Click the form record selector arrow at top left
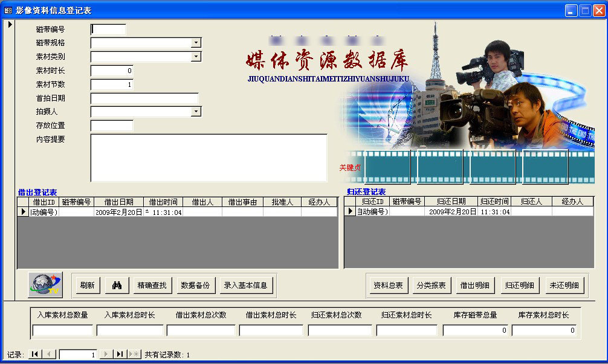608x364 pixels. pyautogui.click(x=10, y=25)
